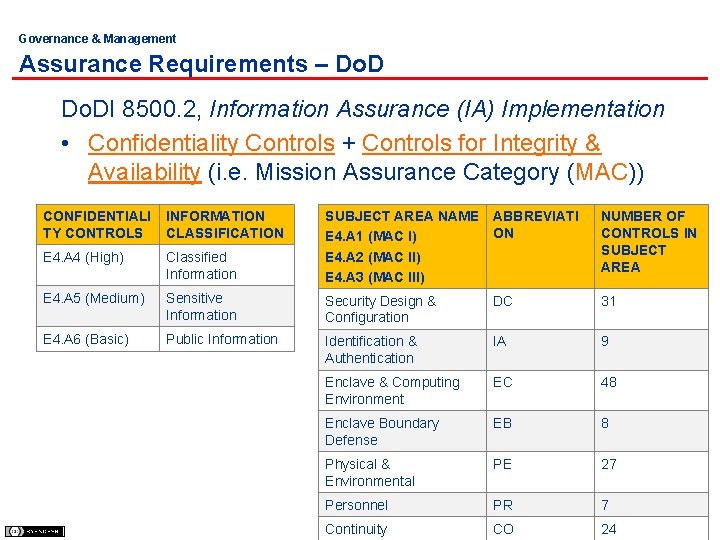Click the value 7 in Personnel row
The image size is (720, 540).
coord(651,505)
